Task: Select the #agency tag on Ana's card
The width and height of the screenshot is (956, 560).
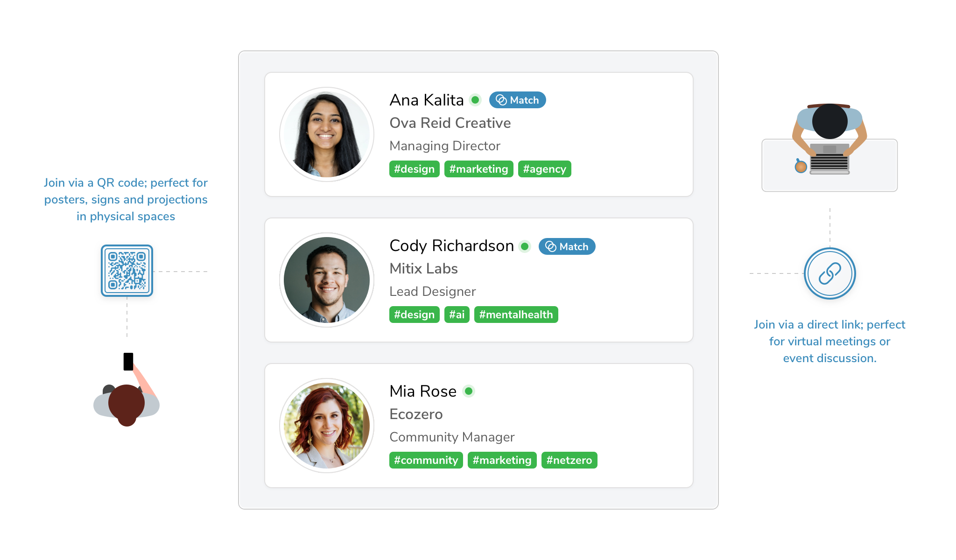Action: (544, 169)
